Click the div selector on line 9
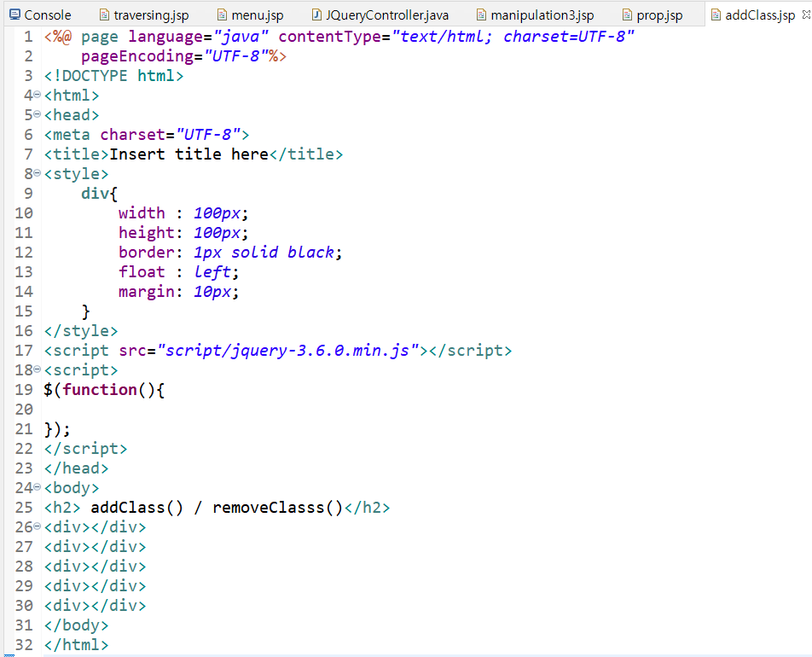 [96, 194]
